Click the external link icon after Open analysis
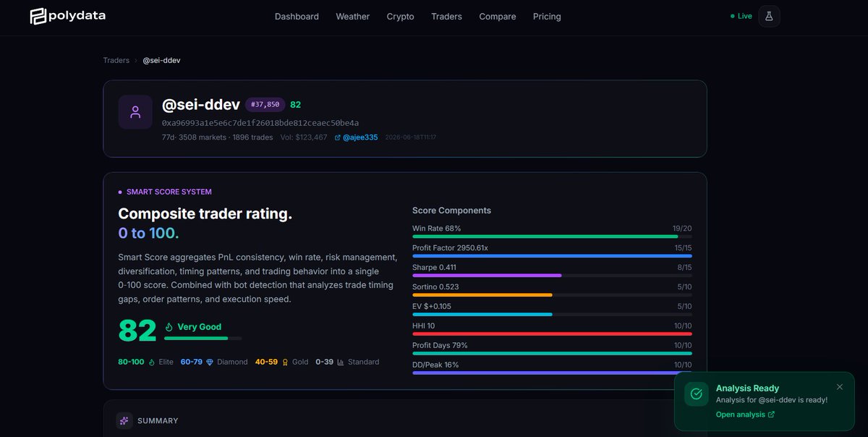 click(x=771, y=415)
